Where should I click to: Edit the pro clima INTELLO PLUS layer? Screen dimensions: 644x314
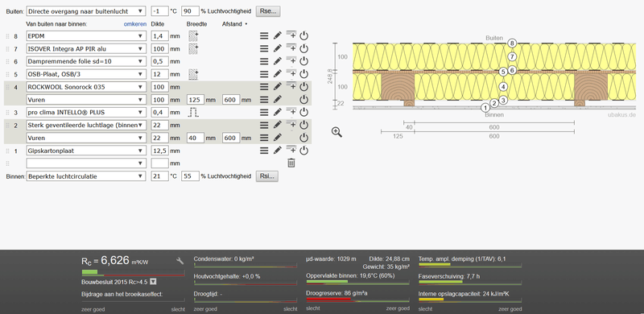[x=277, y=112]
